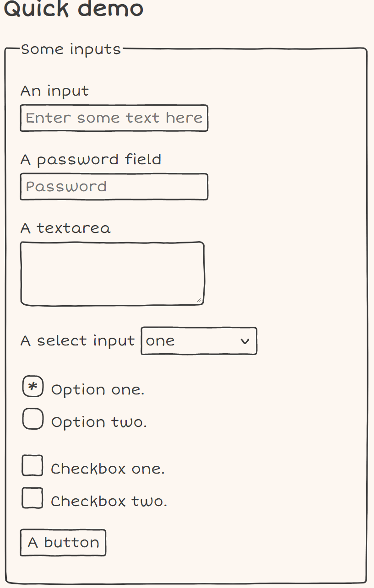Tick the 'Checkbox two' box
This screenshot has height=588, width=374.
pos(33,498)
